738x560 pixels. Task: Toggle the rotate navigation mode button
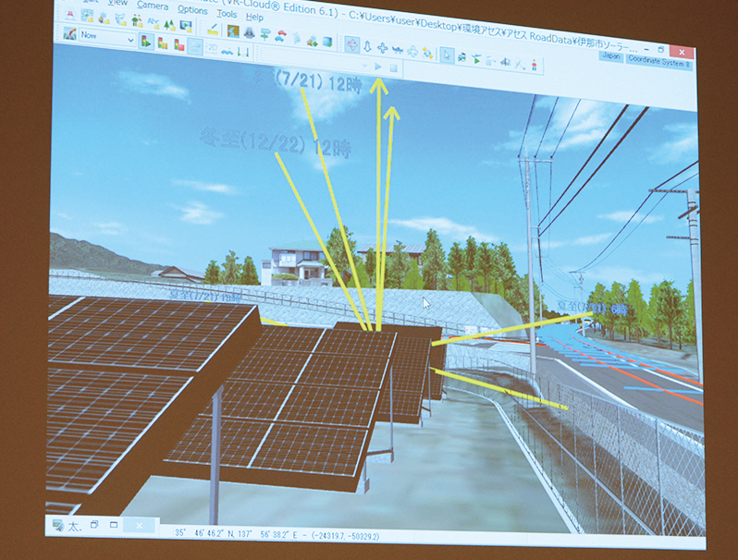tap(352, 44)
